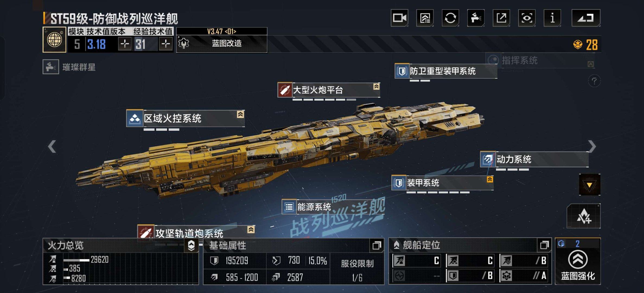The image size is (644, 293).
Task: Click the return back arrow button
Action: [586, 18]
